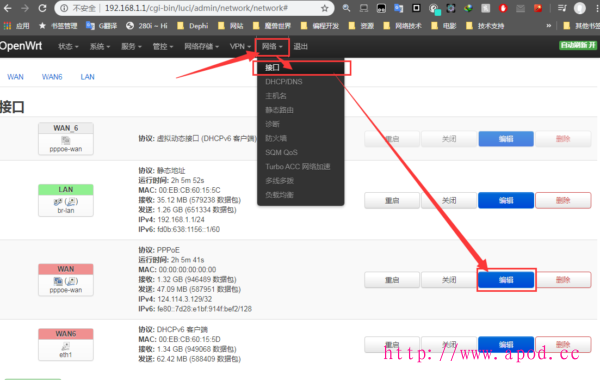
Task: Open the 编程开发 bookmark folder
Action: [x=320, y=26]
